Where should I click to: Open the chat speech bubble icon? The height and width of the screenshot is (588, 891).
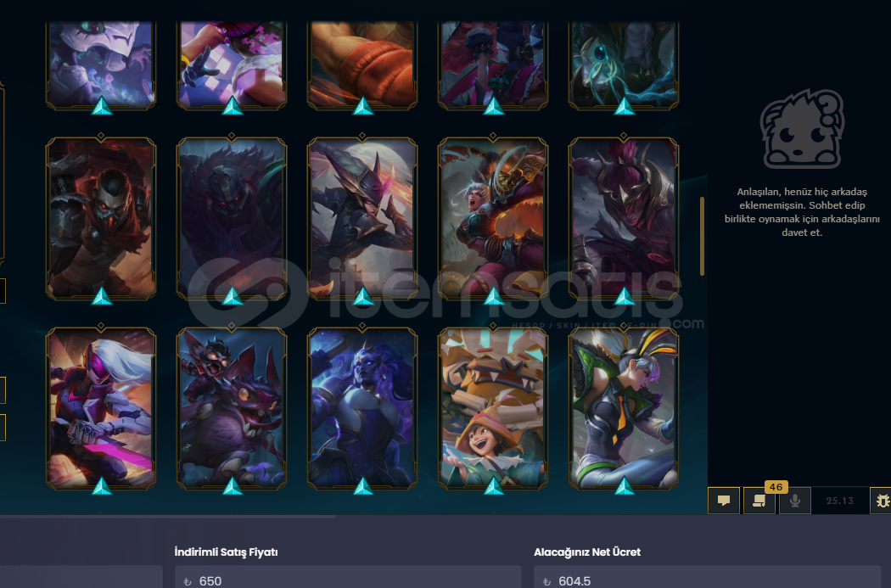[723, 501]
